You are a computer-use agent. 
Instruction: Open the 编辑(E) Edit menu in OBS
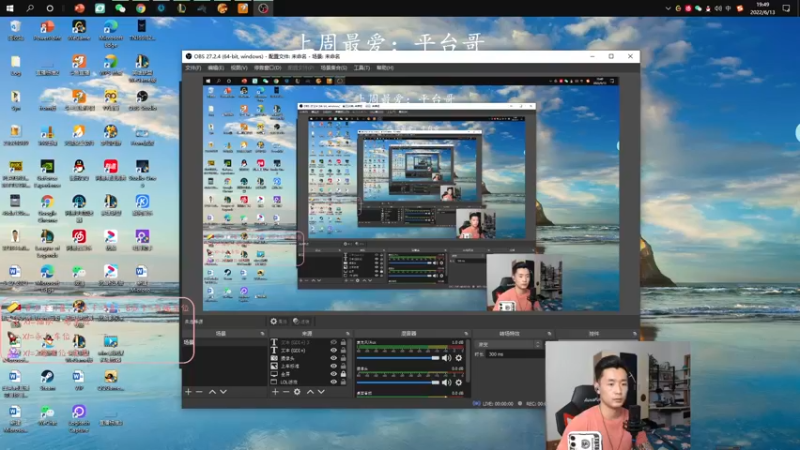coord(216,68)
